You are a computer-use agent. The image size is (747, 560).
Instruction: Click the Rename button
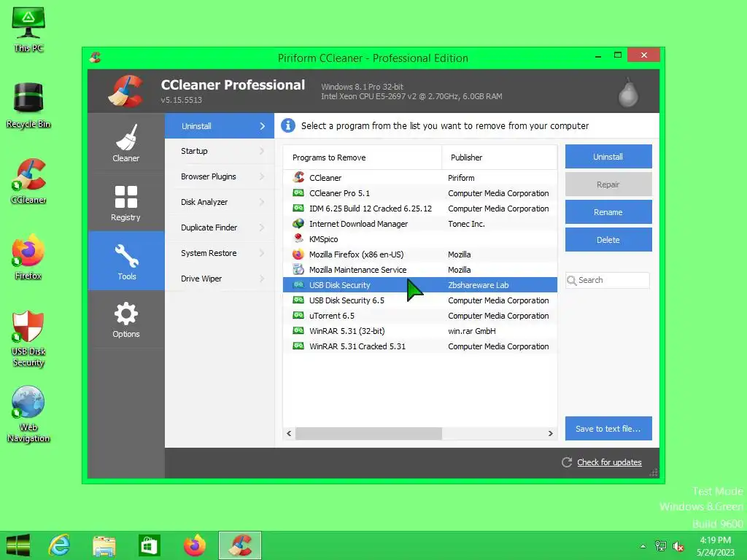coord(608,212)
